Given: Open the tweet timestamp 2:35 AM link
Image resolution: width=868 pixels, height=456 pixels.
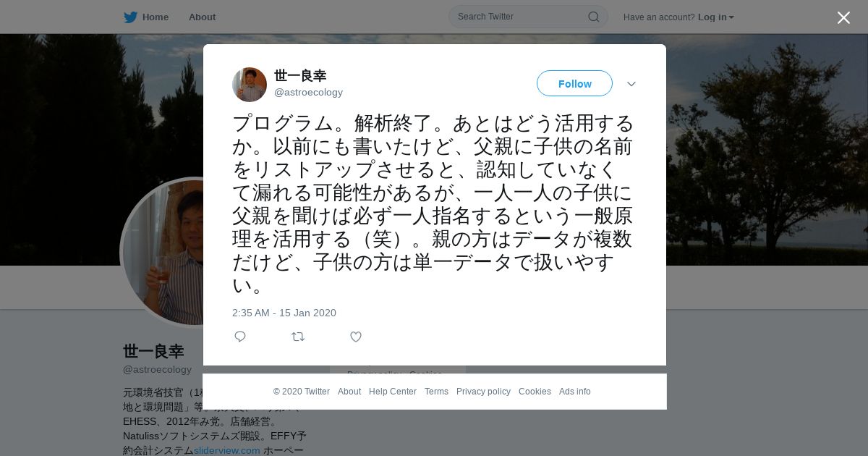Looking at the screenshot, I should click(x=284, y=313).
